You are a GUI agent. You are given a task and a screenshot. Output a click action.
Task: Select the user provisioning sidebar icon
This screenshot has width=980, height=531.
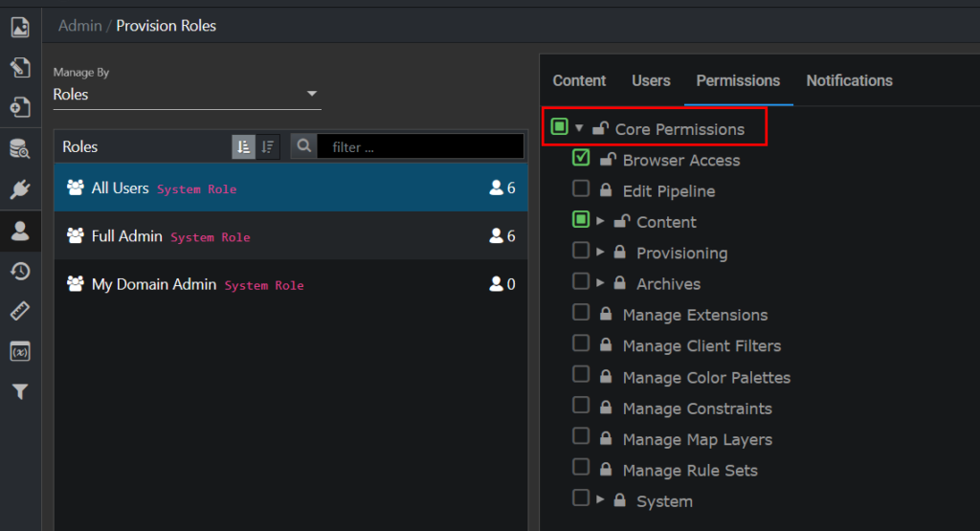click(20, 232)
